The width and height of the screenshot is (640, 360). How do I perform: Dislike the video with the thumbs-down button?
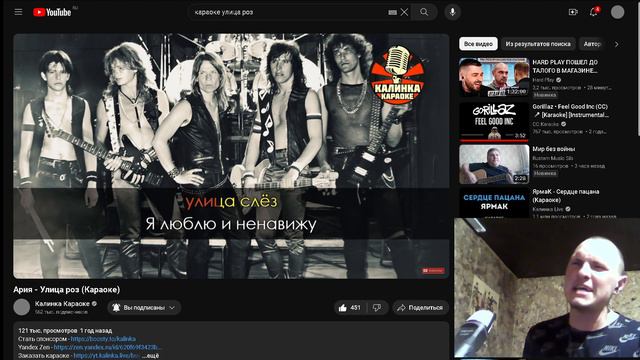click(x=377, y=308)
